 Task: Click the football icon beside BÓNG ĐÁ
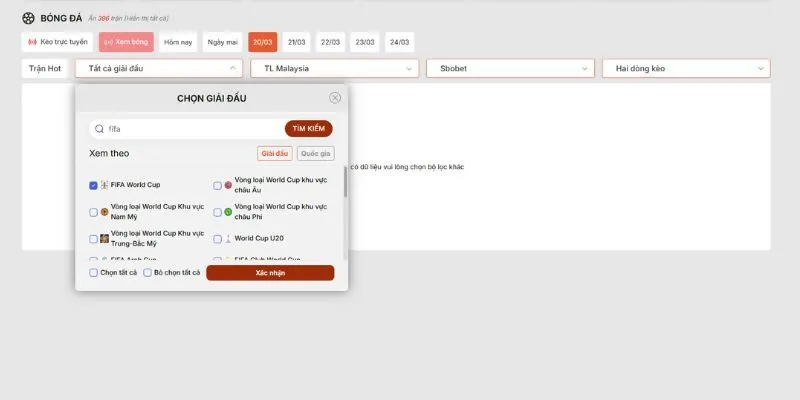coord(28,18)
